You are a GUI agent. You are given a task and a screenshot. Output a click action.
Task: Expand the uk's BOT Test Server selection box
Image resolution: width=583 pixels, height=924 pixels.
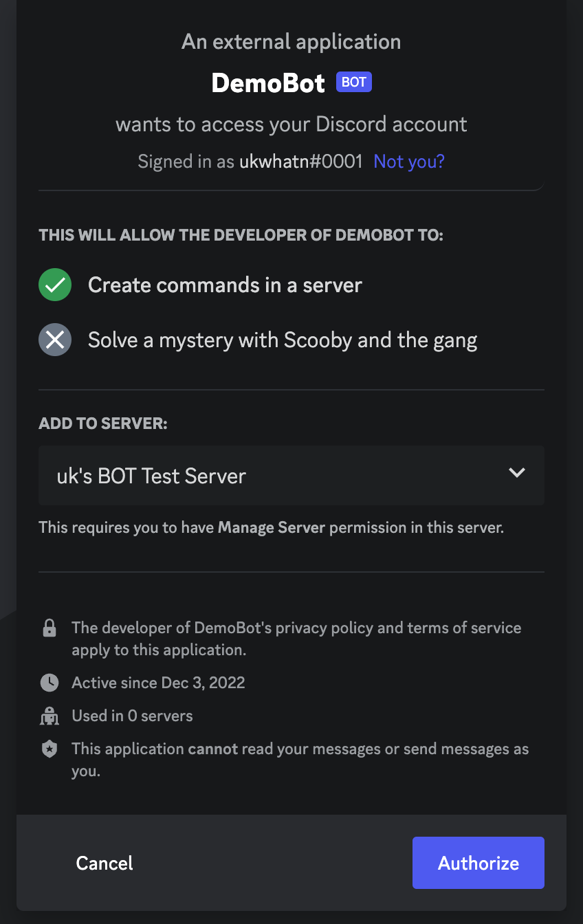[291, 475]
